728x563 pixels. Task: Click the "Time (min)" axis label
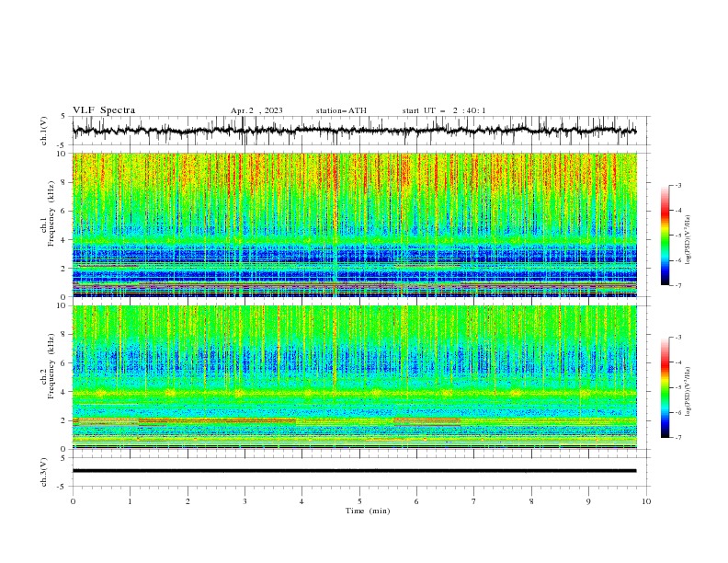pyautogui.click(x=368, y=511)
